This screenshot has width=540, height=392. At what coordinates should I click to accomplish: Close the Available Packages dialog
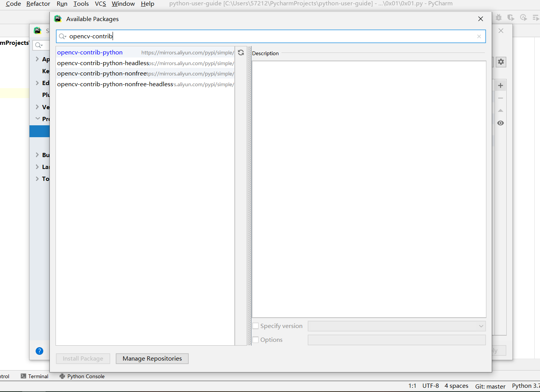pos(481,19)
